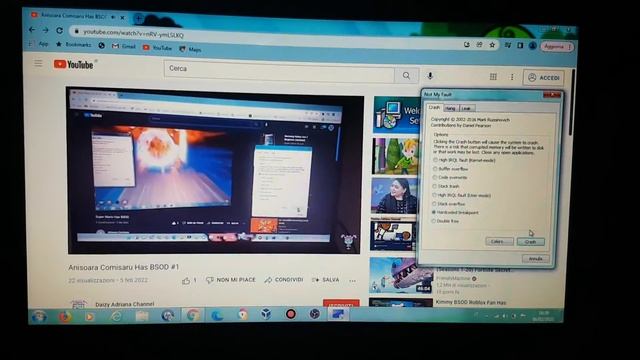Viewport: 640px width, 360px height.
Task: Open Daizy Adriana Channel name
Action: tap(124, 304)
